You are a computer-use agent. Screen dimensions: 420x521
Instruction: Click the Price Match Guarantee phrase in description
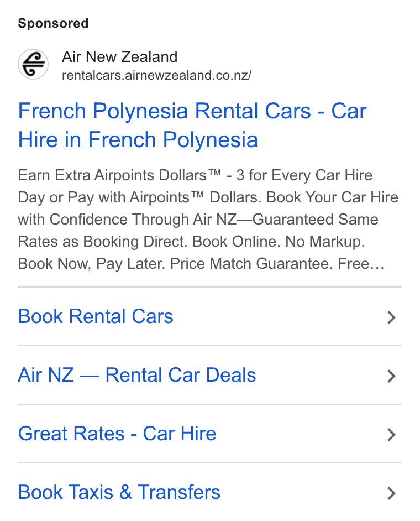coord(251,264)
